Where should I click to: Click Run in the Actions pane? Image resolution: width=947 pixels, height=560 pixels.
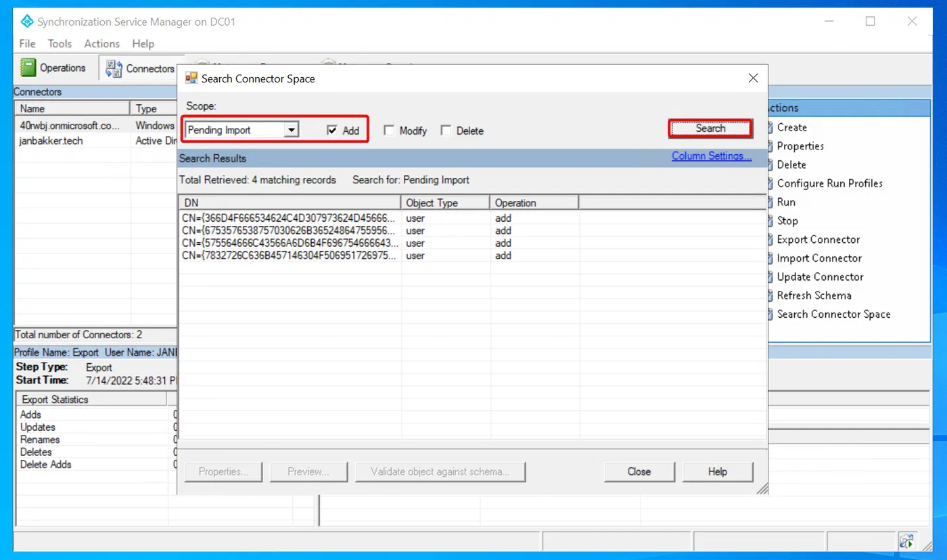786,202
